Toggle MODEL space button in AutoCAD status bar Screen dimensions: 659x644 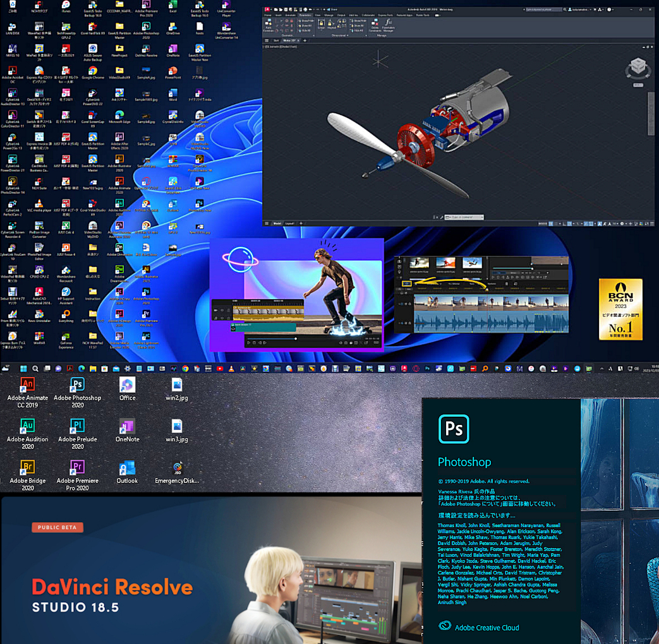coord(542,224)
